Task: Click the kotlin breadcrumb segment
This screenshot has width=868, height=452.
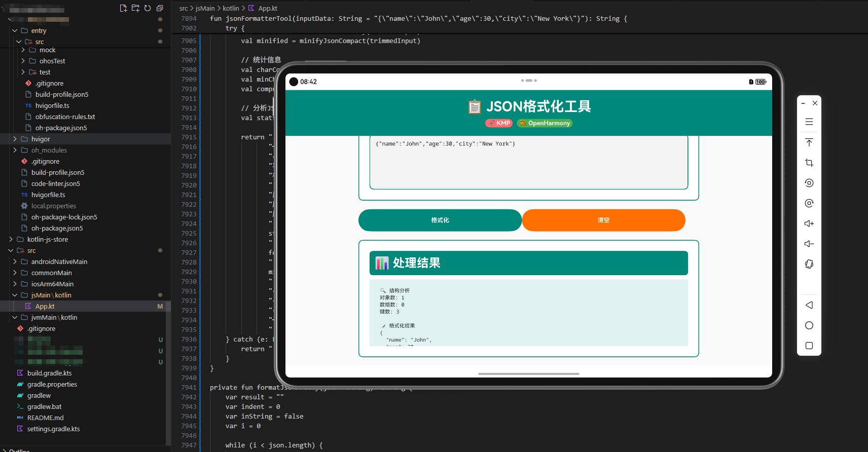Action: click(231, 8)
